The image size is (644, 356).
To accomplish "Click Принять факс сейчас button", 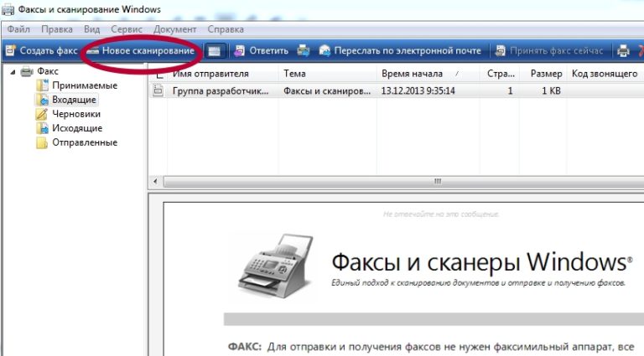I will [548, 51].
